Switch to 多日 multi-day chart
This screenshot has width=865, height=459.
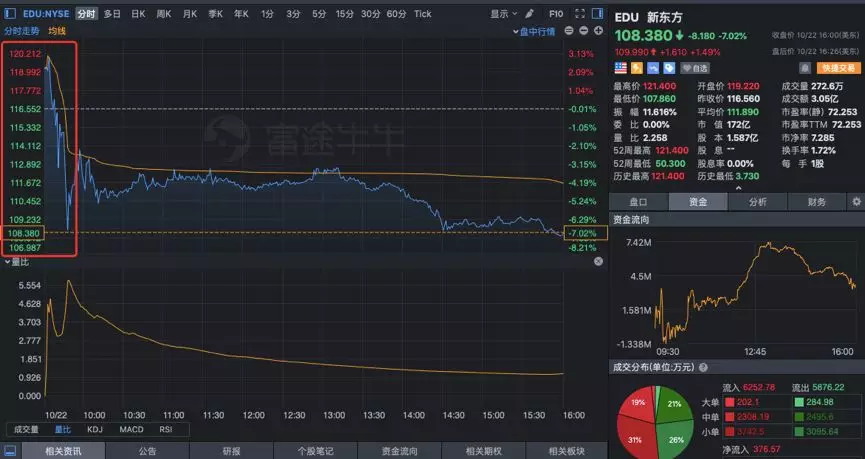tap(112, 14)
